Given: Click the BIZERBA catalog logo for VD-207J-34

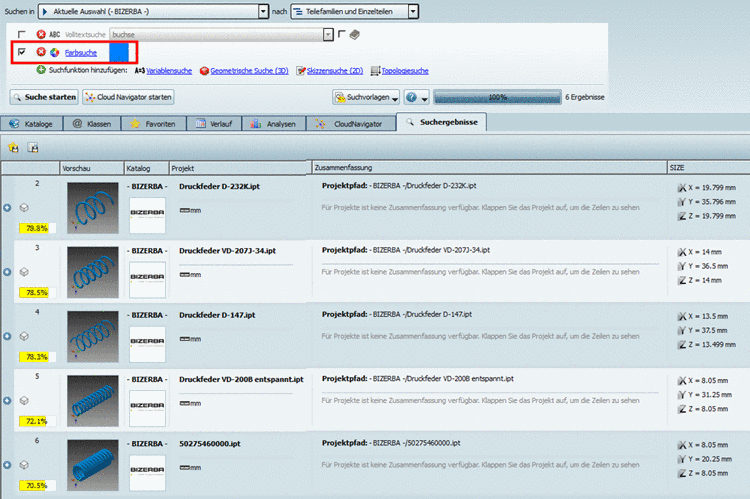Looking at the screenshot, I should pyautogui.click(x=147, y=280).
